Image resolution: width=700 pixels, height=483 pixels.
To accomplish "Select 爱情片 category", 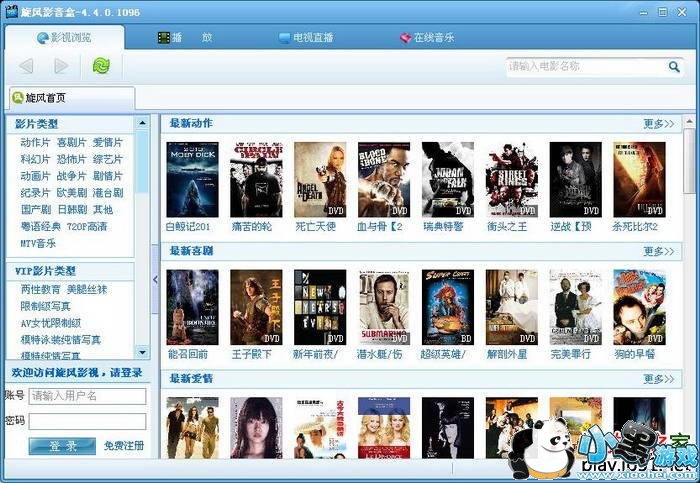I will pyautogui.click(x=108, y=142).
